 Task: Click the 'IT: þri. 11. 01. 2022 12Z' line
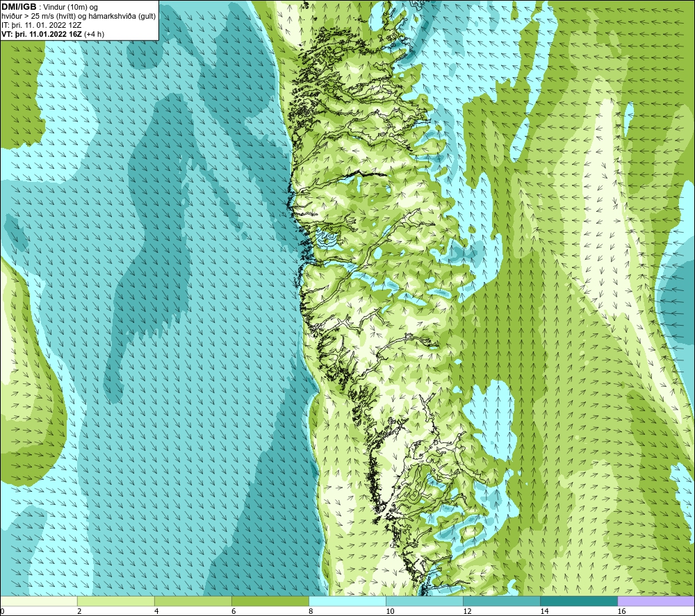point(42,25)
